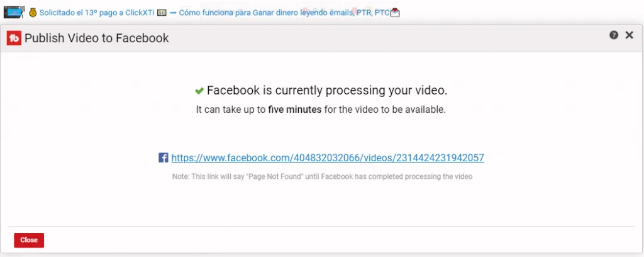Click the Facebook icon beside the link
Viewport: 644px width, 257px height.
point(164,157)
